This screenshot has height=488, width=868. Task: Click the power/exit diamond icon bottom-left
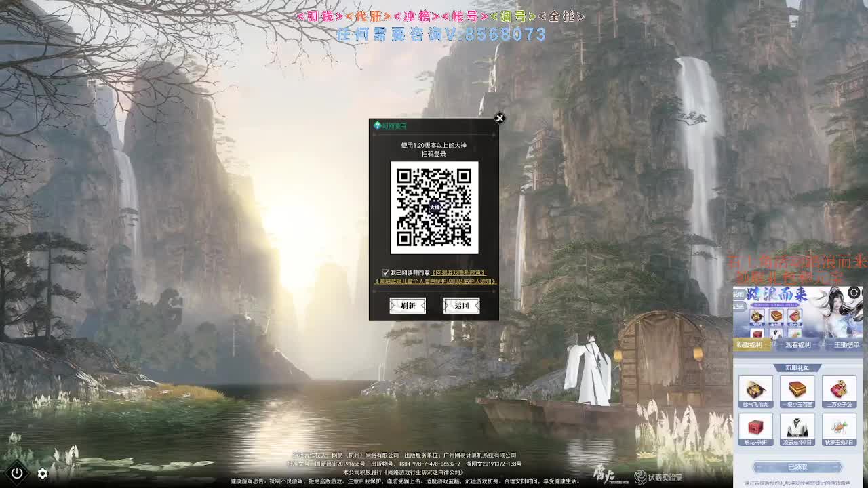(x=18, y=474)
